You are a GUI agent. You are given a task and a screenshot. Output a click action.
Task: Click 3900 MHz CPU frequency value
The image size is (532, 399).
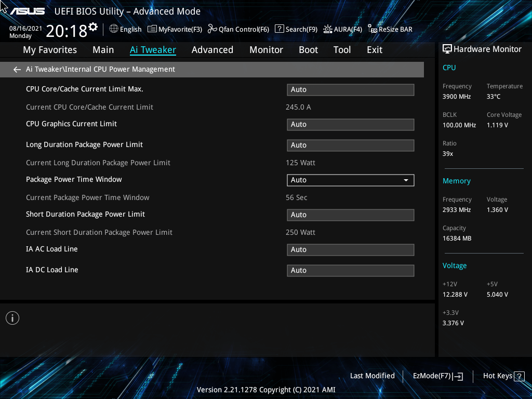coord(457,97)
